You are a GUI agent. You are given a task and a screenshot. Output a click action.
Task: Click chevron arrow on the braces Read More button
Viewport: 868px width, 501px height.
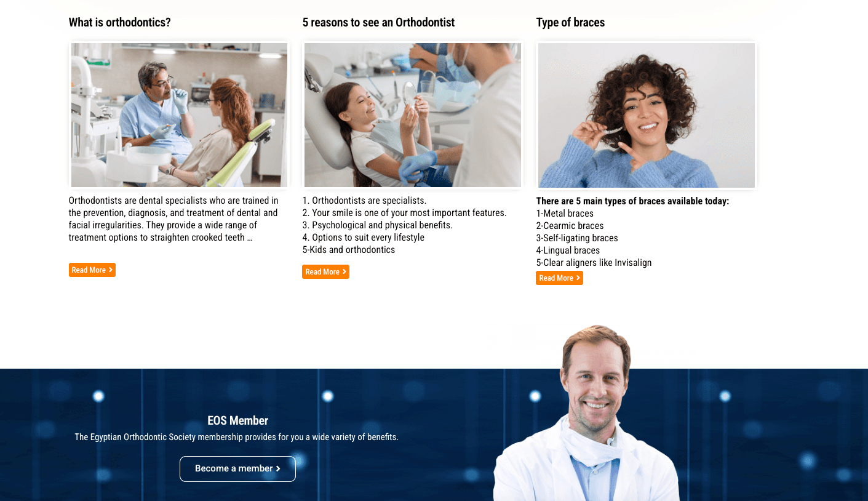coord(578,278)
